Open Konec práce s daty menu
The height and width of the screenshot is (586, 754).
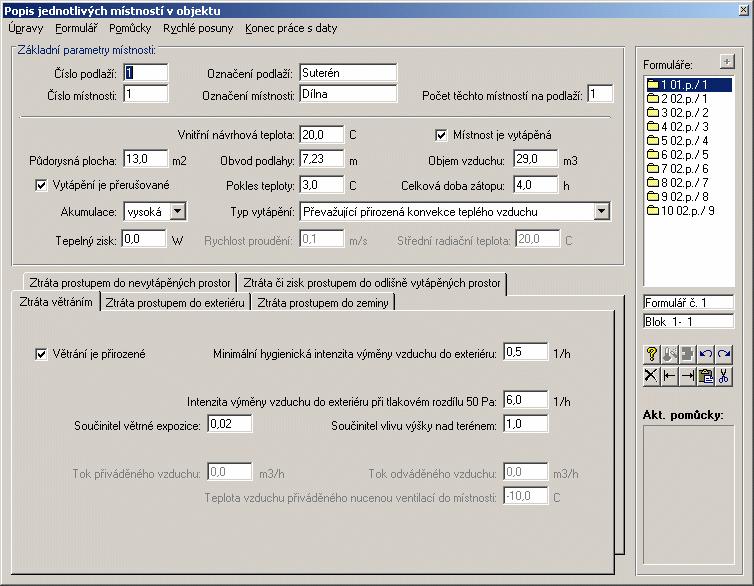[291, 28]
